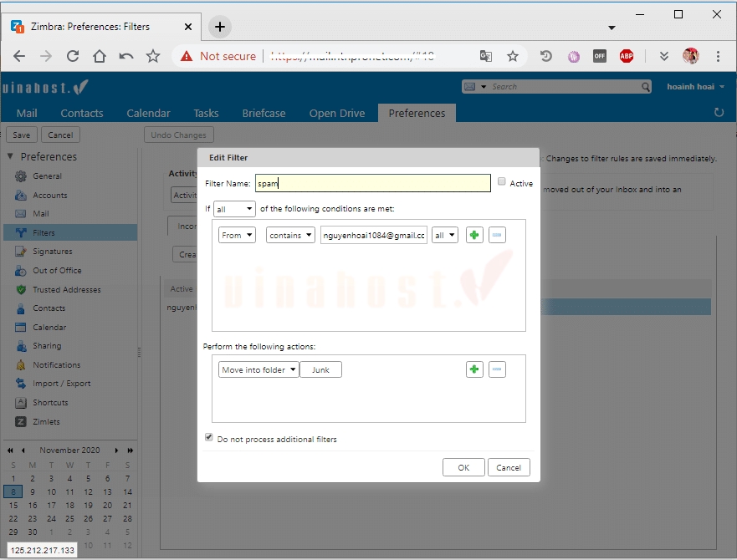Open the Accounts preferences icon
This screenshot has height=560, width=737.
click(21, 195)
